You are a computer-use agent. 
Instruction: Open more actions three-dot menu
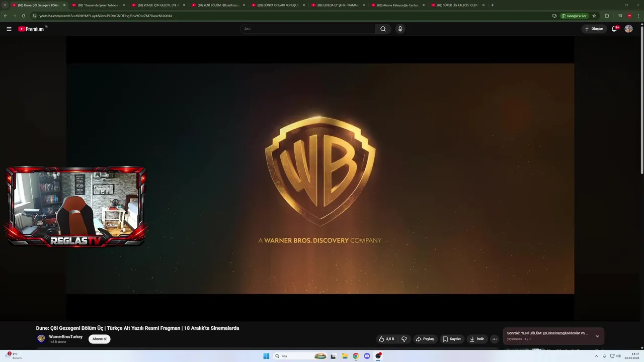pyautogui.click(x=494, y=339)
